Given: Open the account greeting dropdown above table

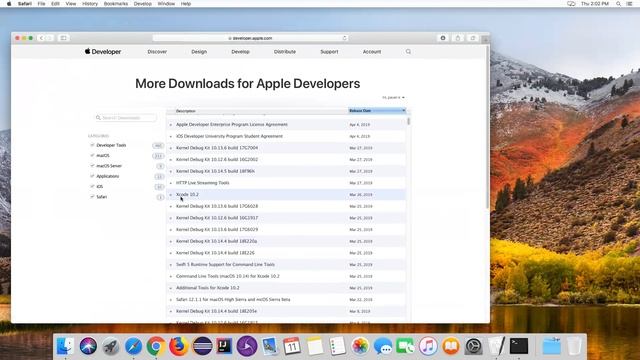Looking at the screenshot, I should (393, 98).
